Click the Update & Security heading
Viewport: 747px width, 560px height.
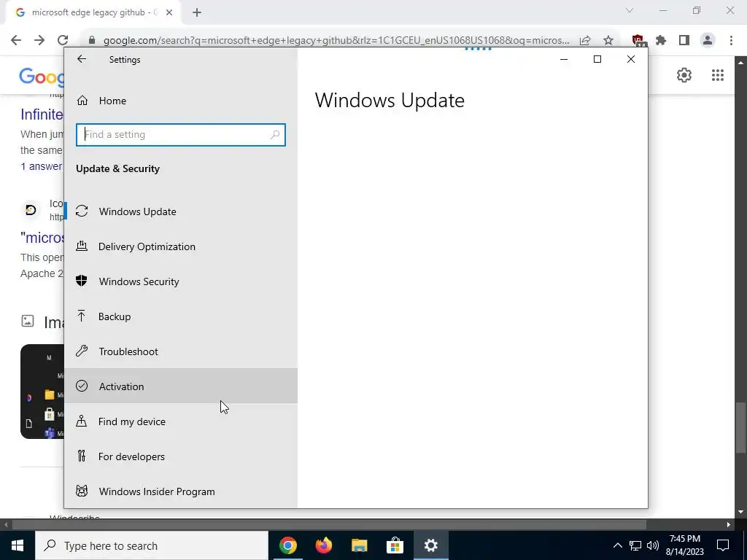pyautogui.click(x=117, y=168)
